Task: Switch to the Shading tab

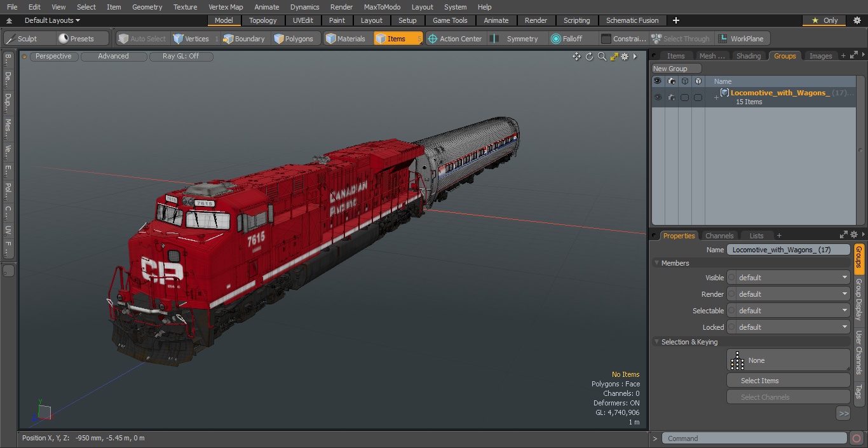Action: 748,56
